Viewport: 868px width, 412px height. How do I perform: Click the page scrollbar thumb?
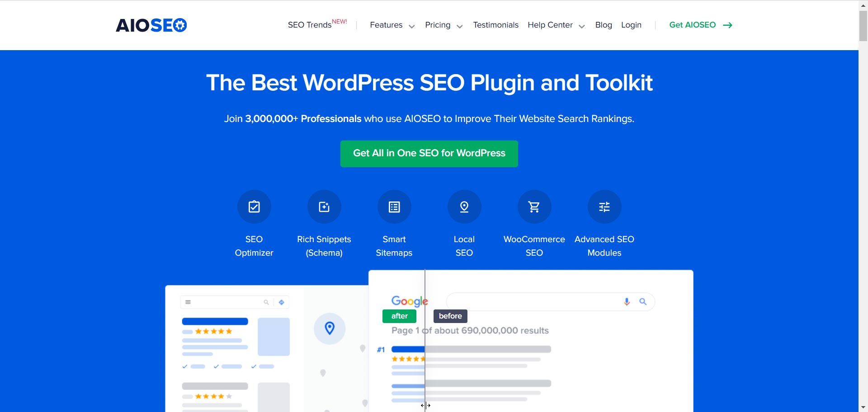pos(863,26)
